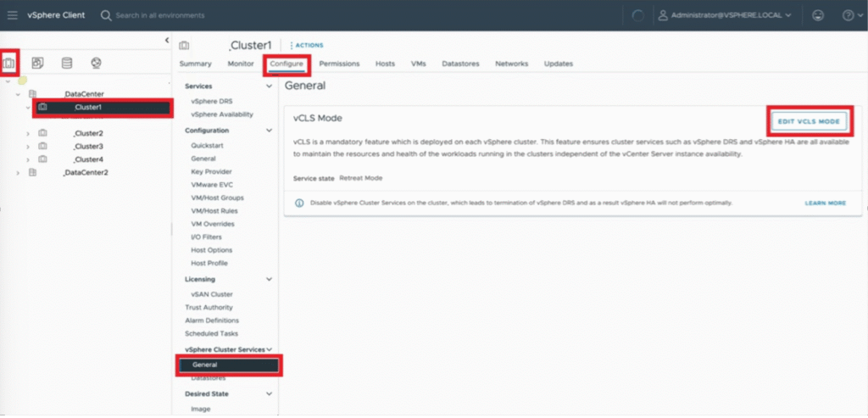
Task: Open the hamburger main menu
Action: click(12, 15)
